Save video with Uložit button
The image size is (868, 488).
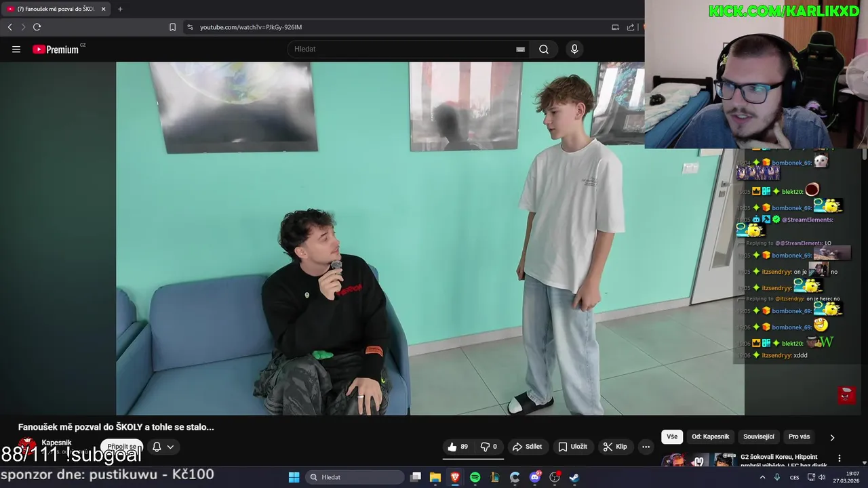(572, 447)
